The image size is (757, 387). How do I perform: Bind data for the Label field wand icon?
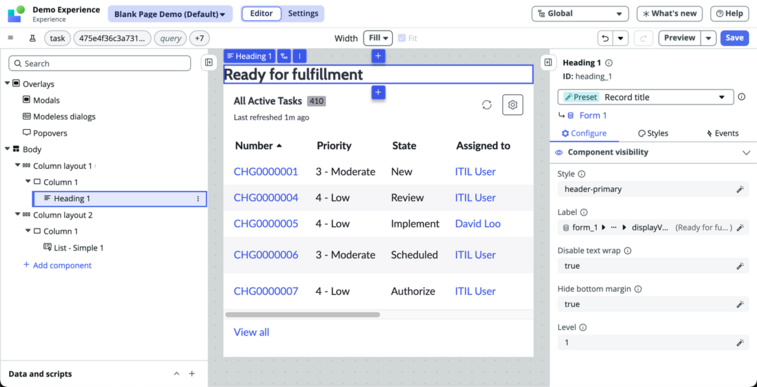point(740,227)
